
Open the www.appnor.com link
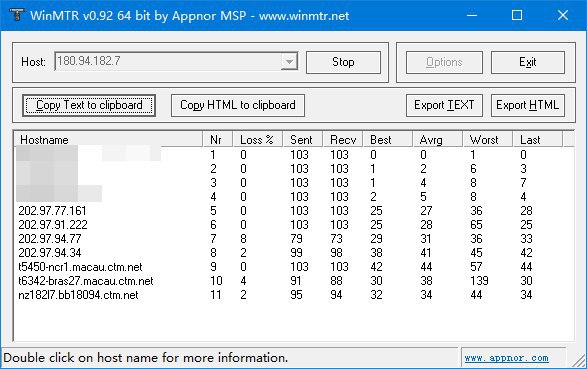507,358
